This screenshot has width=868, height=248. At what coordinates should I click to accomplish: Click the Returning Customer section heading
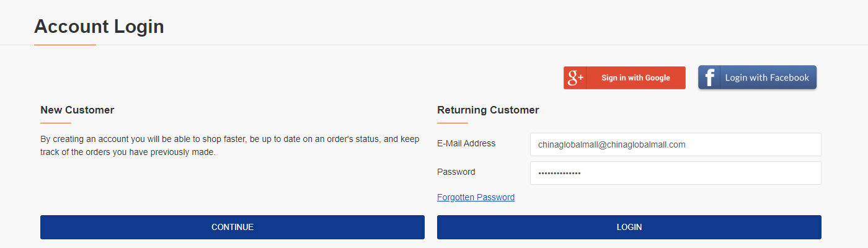[x=488, y=110]
